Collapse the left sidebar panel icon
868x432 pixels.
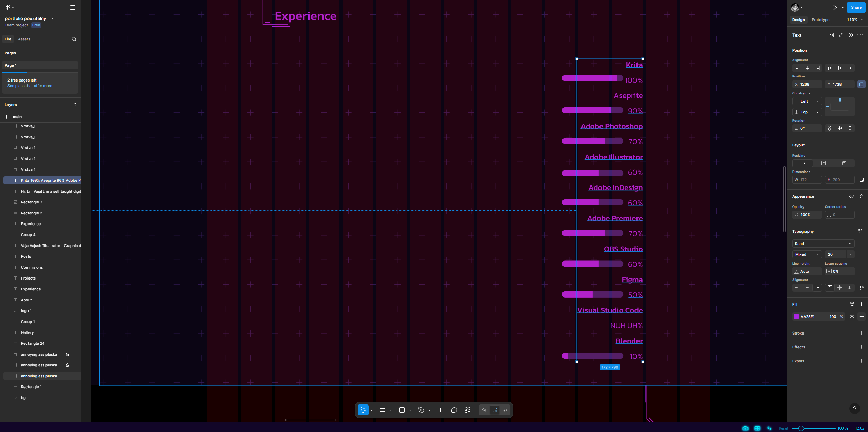point(73,7)
